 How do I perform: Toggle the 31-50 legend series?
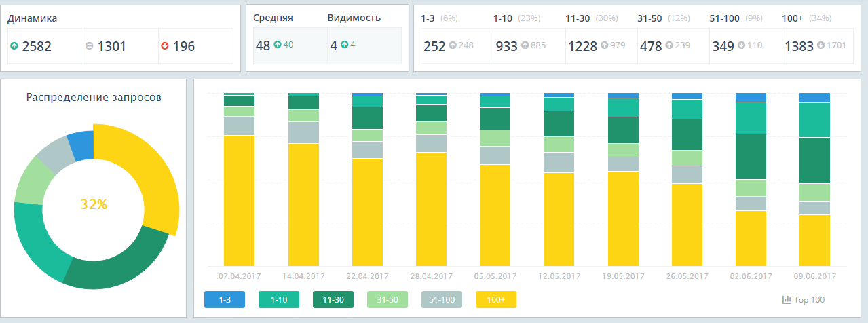pyautogui.click(x=387, y=299)
